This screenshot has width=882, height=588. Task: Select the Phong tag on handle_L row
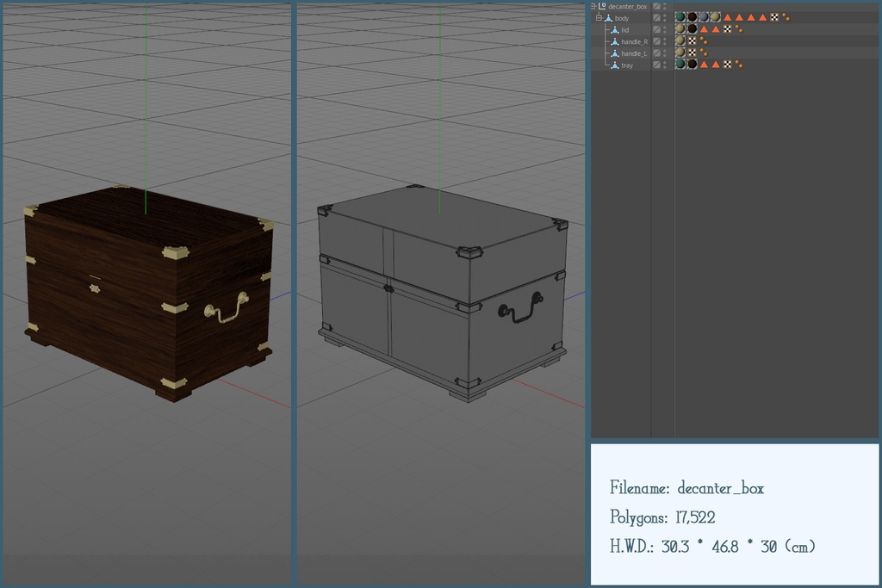(704, 53)
